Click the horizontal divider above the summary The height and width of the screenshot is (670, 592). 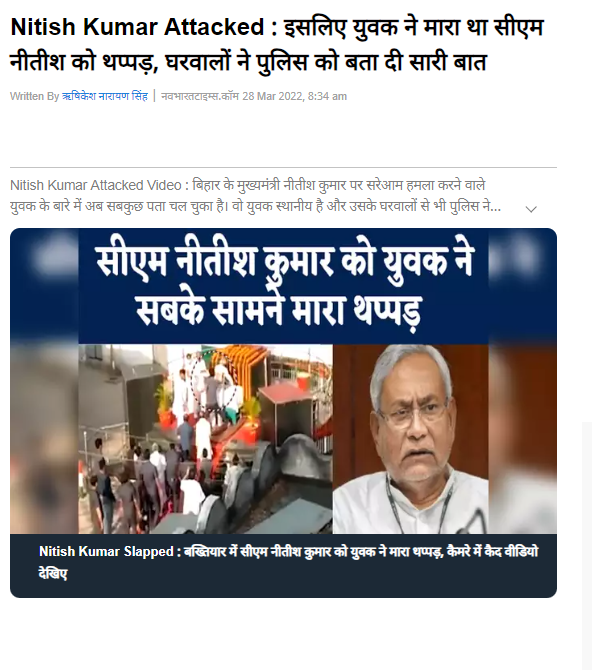283,167
